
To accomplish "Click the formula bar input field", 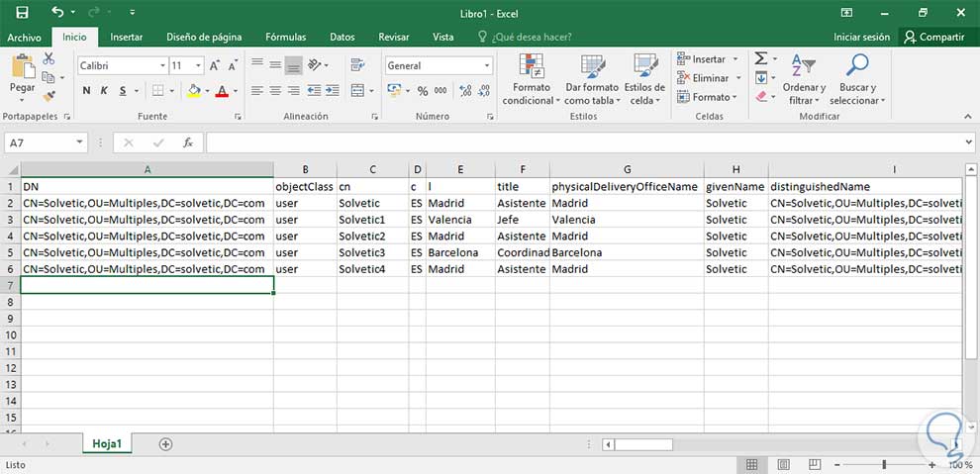I will [584, 143].
